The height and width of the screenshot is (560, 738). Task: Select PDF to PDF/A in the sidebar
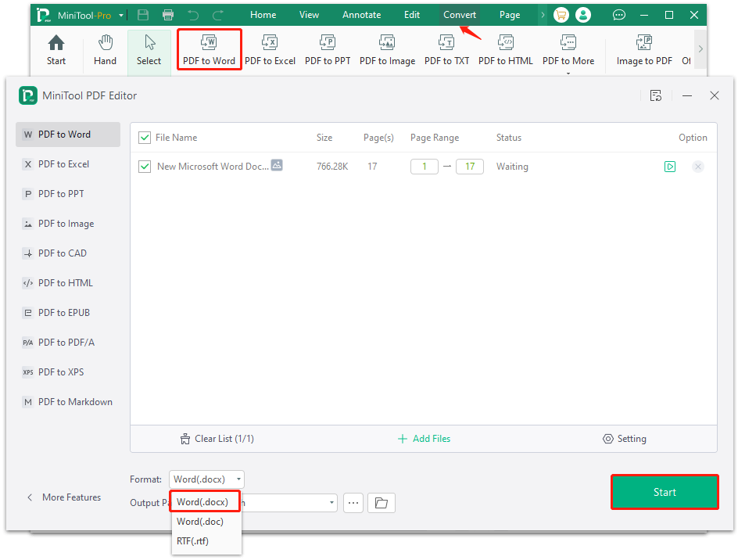tap(68, 343)
